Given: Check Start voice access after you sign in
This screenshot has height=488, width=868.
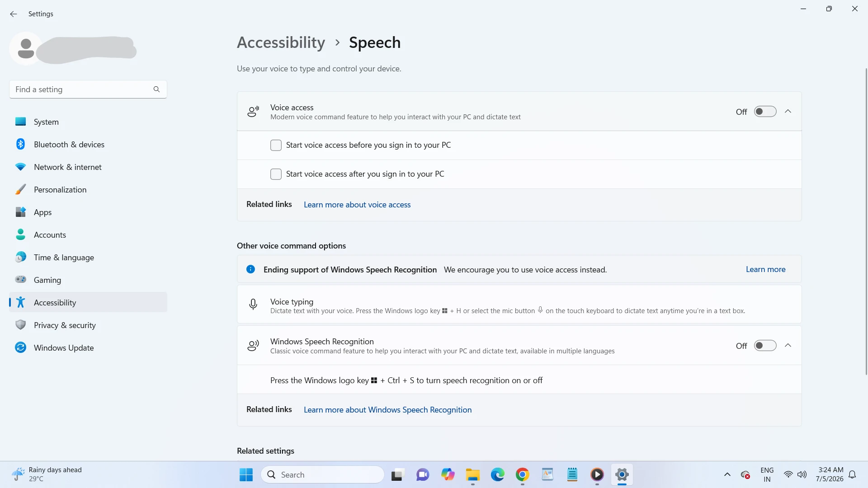Looking at the screenshot, I should click(276, 174).
